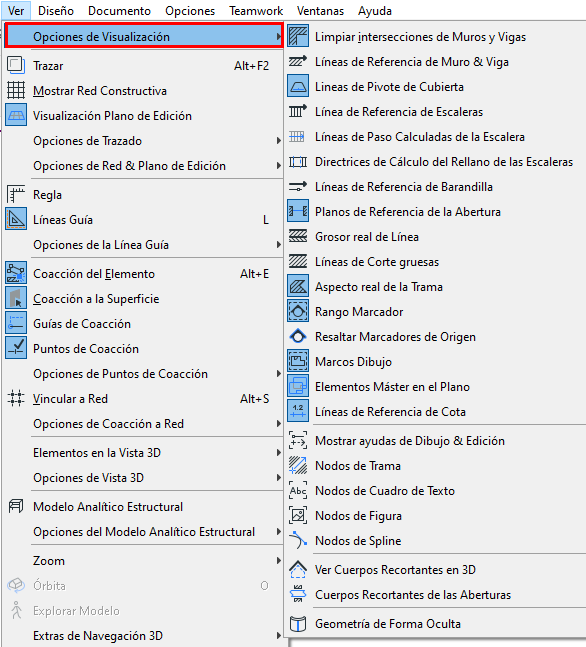Click the Planos de Referencia de la Abertura icon
The image size is (586, 647).
click(298, 211)
